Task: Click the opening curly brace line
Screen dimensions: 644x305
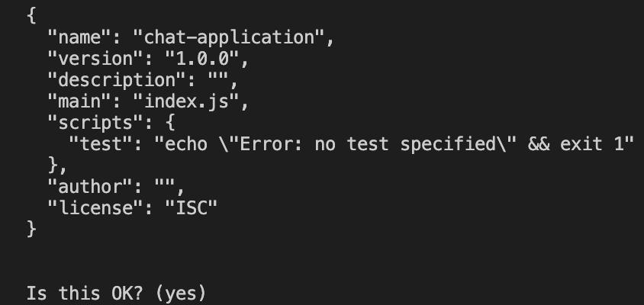Action: pos(31,17)
